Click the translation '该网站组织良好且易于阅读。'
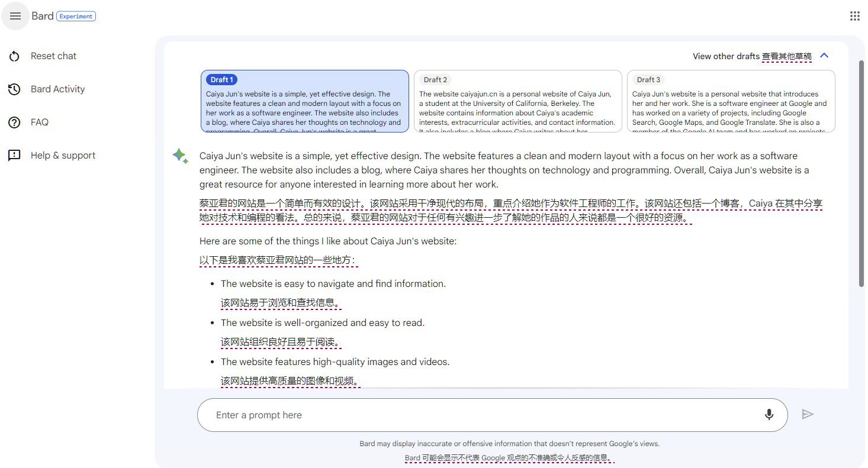The image size is (868, 468). [x=281, y=343]
